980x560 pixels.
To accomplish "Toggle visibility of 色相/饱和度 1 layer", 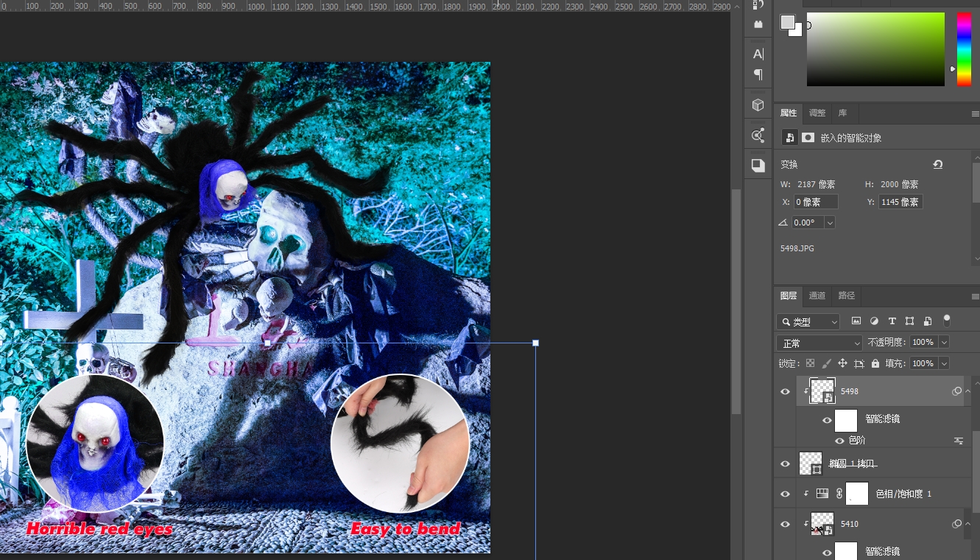I will [785, 494].
